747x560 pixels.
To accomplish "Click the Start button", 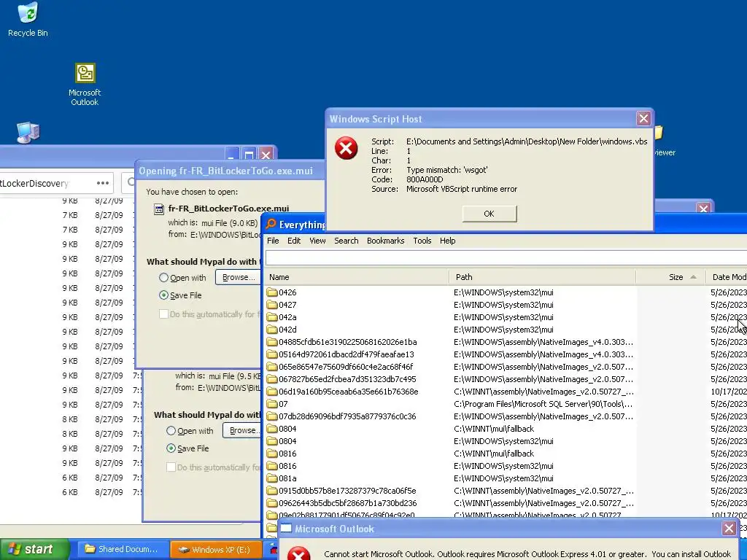I will tap(35, 549).
